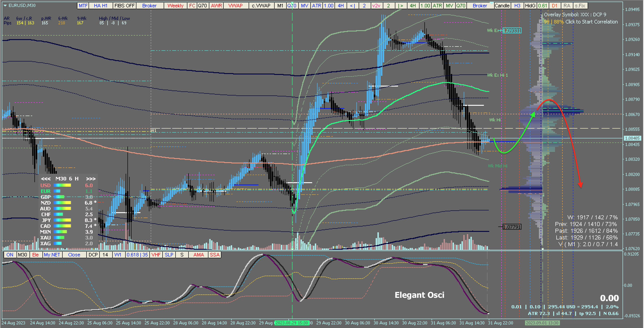Click the USD strength color bar
Viewport: 644px width, 328px height.
pyautogui.click(x=62, y=185)
